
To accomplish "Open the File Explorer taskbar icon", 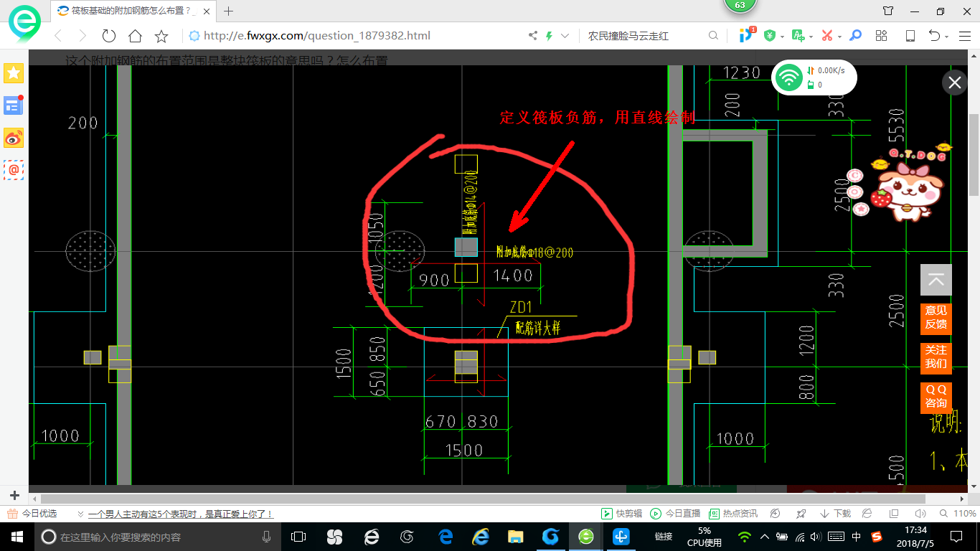I will coord(515,537).
